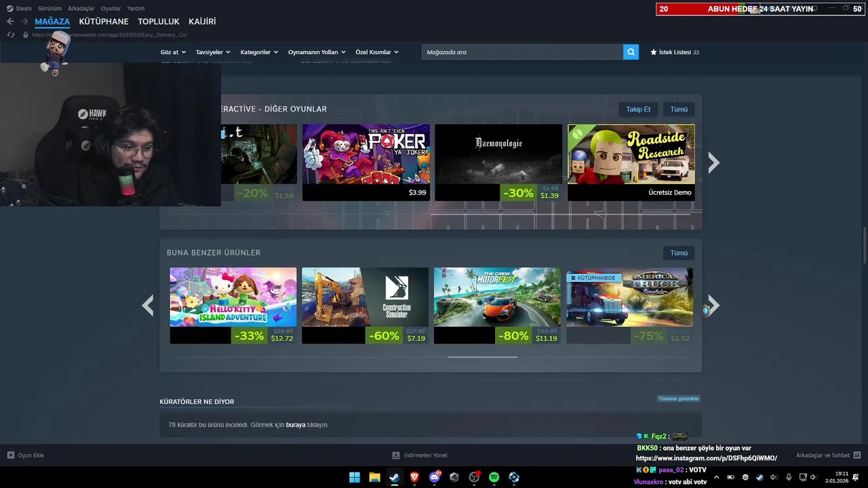Open the Görünüm menu
Image resolution: width=868 pixels, height=488 pixels.
(50, 8)
